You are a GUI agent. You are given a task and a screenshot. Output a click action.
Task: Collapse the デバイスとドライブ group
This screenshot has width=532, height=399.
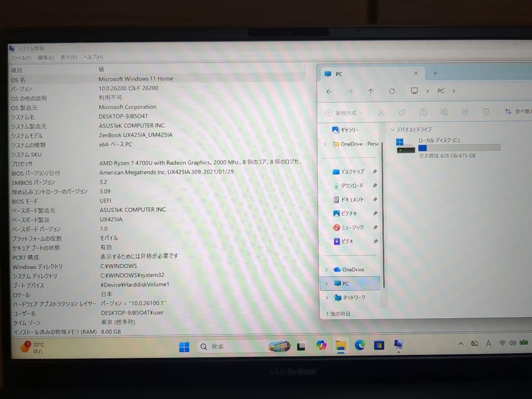(x=392, y=130)
